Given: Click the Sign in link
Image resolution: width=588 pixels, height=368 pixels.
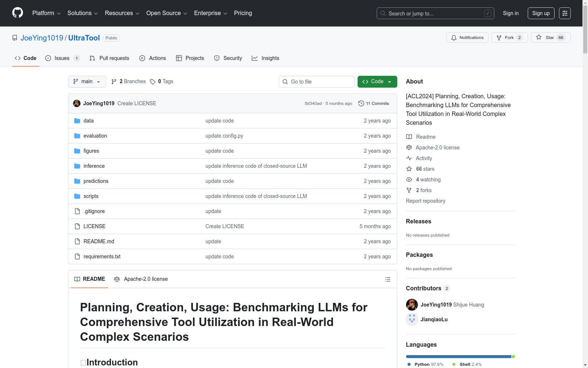Looking at the screenshot, I should (x=511, y=13).
